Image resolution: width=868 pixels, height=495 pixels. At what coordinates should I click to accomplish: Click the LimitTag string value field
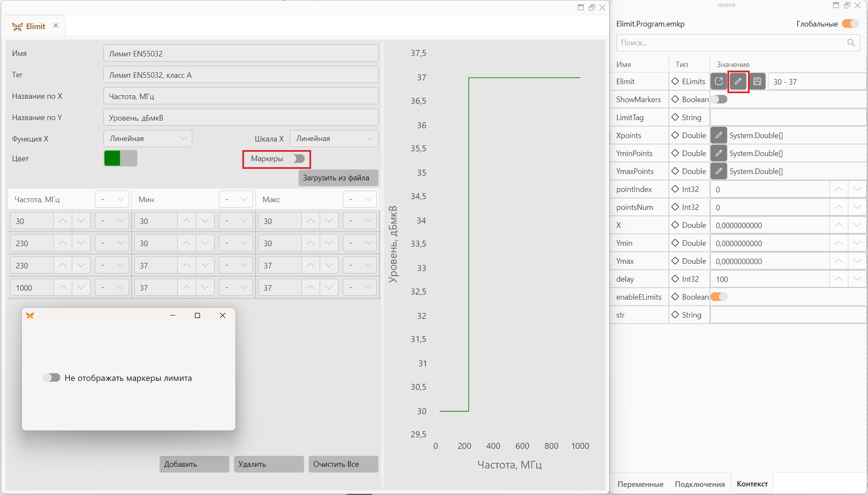(x=788, y=117)
